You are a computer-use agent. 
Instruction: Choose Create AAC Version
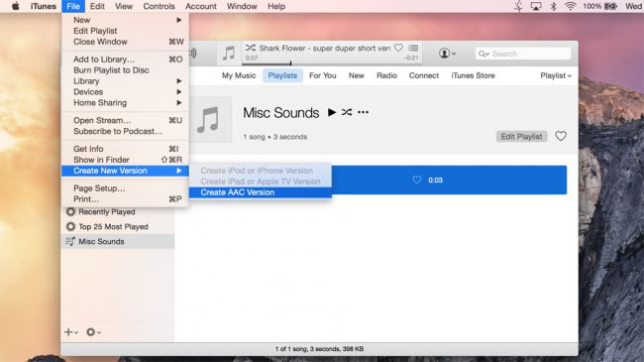click(261, 192)
